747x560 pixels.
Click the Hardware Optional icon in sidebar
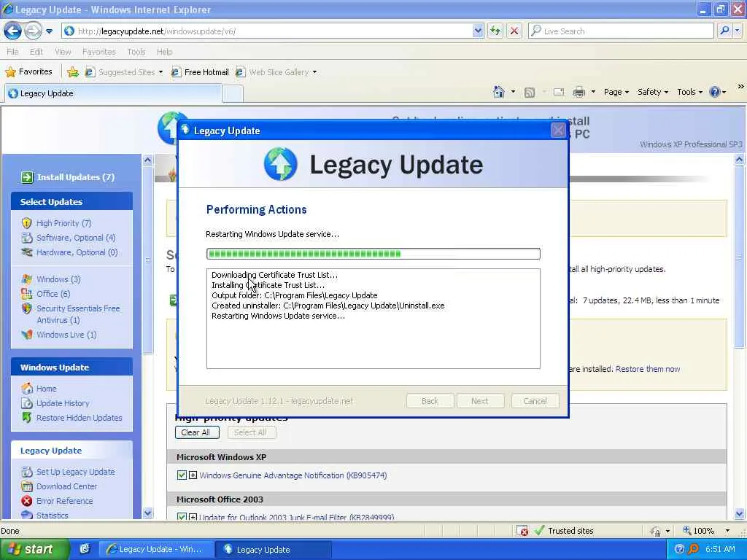tap(27, 252)
